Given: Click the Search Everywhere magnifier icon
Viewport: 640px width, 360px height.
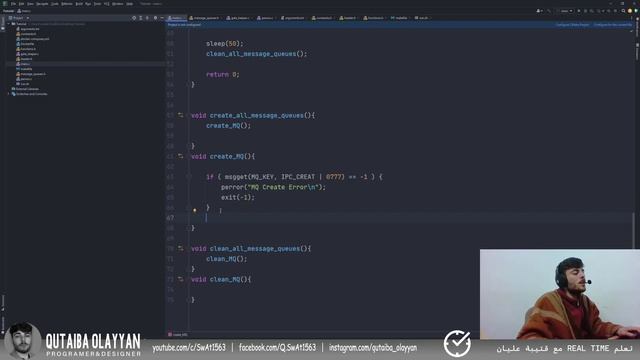Looking at the screenshot, I should pyautogui.click(x=623, y=11).
